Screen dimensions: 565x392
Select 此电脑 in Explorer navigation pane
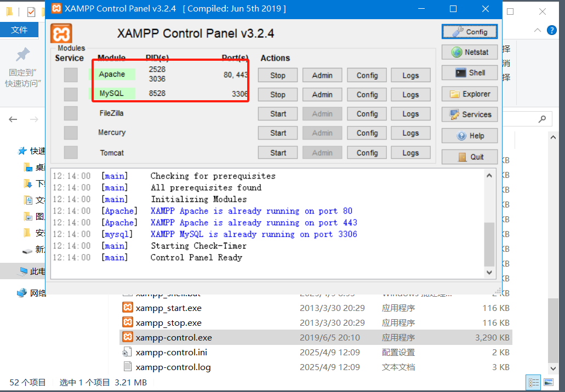point(32,271)
